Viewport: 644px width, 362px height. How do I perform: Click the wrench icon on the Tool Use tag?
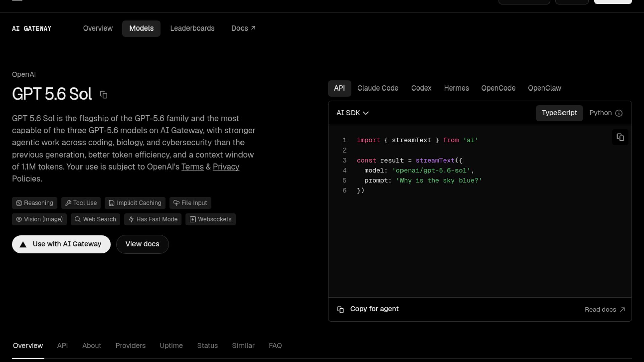[68, 203]
